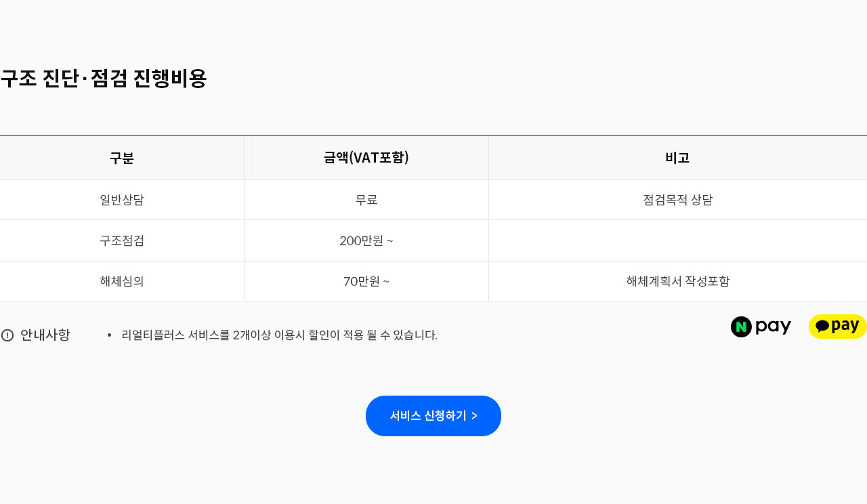Select the 금액(VAT포함) column header
Viewport: 867px width, 504px height.
(366, 158)
